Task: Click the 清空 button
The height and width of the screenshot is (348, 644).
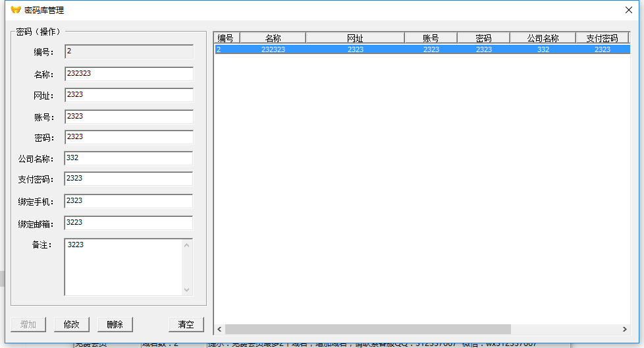Action: tap(186, 324)
